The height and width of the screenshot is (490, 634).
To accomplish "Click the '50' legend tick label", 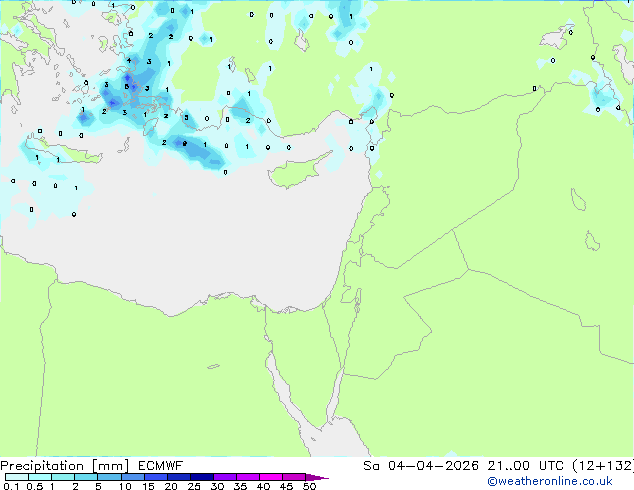I will tap(309, 486).
